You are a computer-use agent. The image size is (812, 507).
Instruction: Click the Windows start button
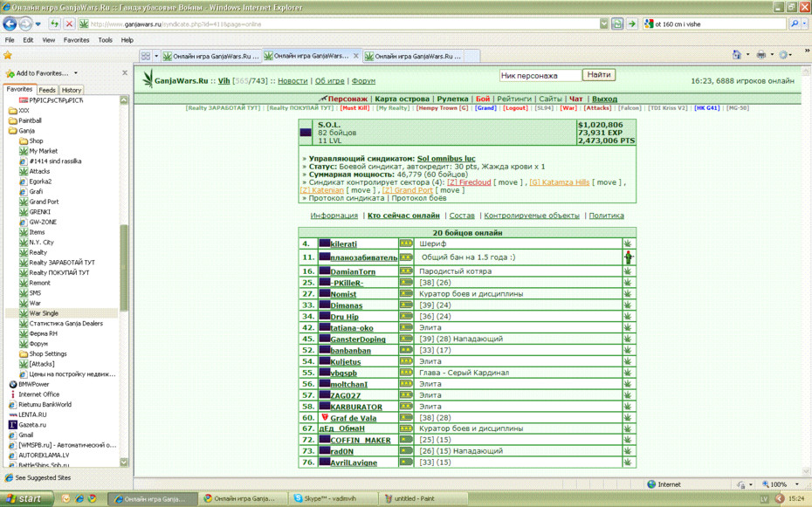pyautogui.click(x=26, y=499)
